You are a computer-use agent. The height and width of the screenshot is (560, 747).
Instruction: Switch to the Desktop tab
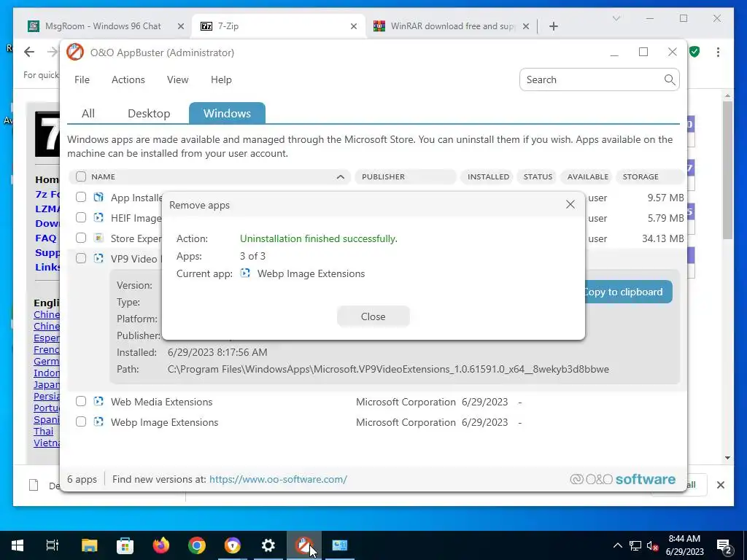coord(149,113)
